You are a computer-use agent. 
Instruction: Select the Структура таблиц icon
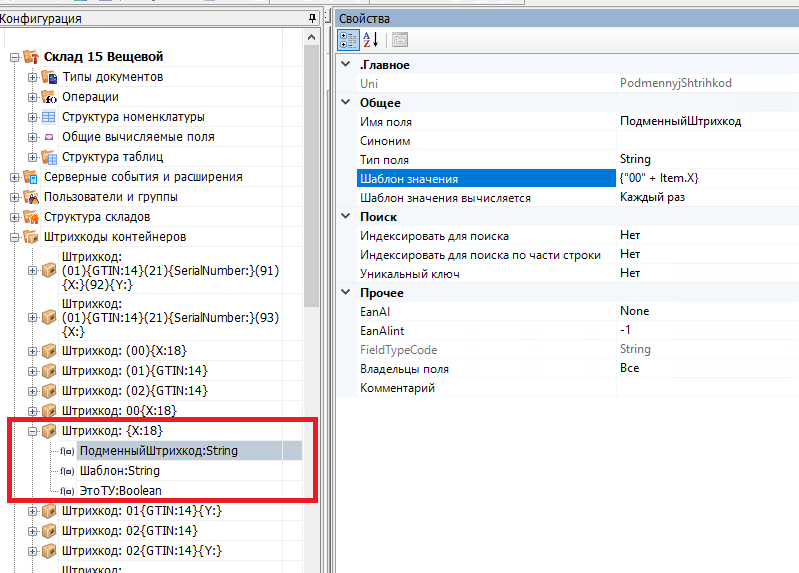click(x=49, y=157)
